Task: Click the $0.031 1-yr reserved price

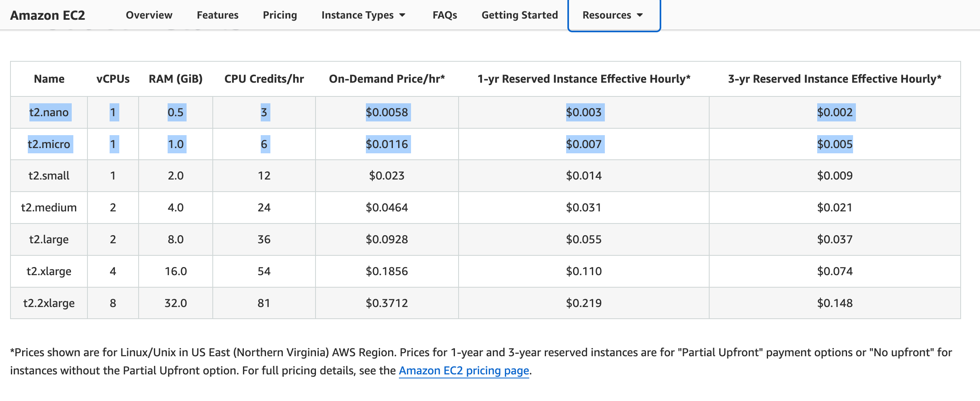Action: pos(583,207)
